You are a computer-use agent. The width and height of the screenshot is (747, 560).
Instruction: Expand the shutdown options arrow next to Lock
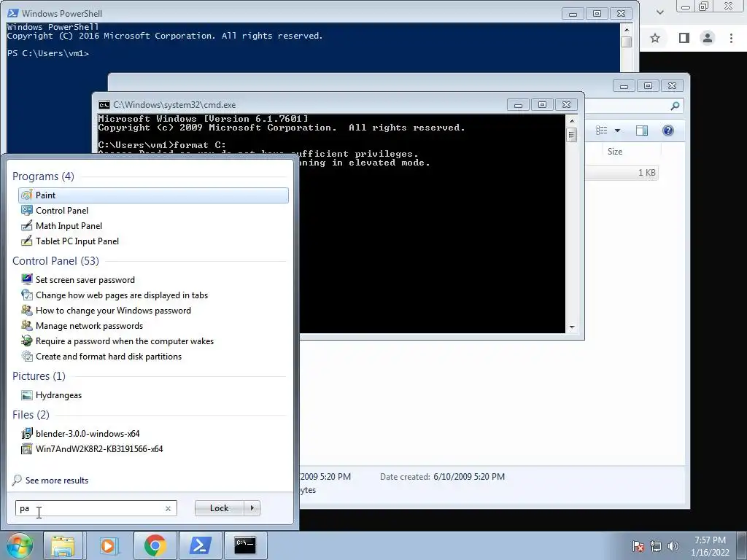click(x=252, y=508)
